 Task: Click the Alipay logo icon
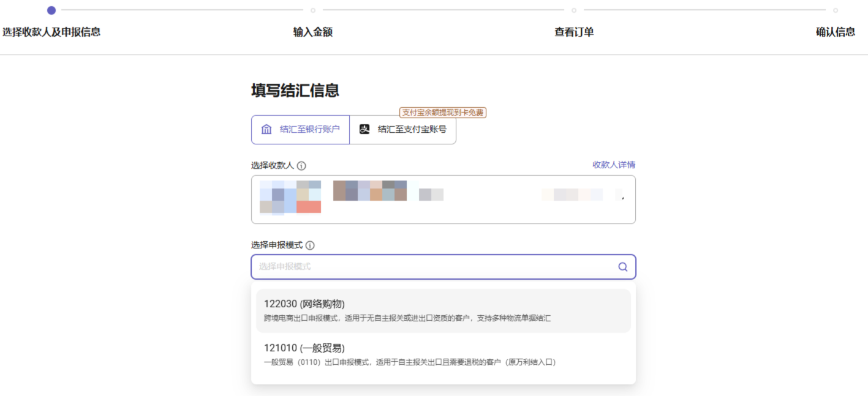(364, 130)
